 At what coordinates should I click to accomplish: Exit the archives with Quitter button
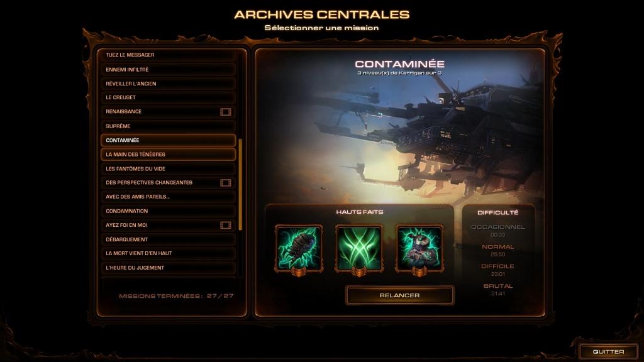tap(608, 352)
